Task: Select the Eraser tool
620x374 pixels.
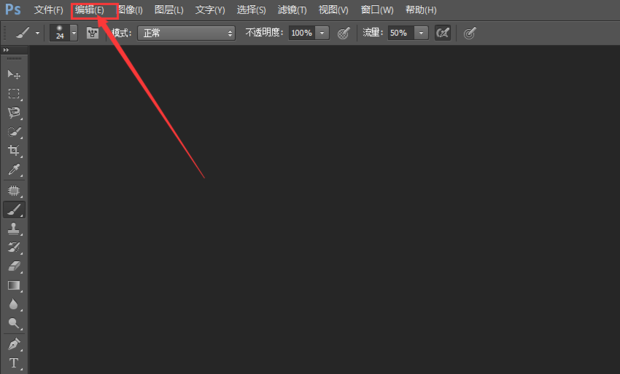Action: point(14,266)
